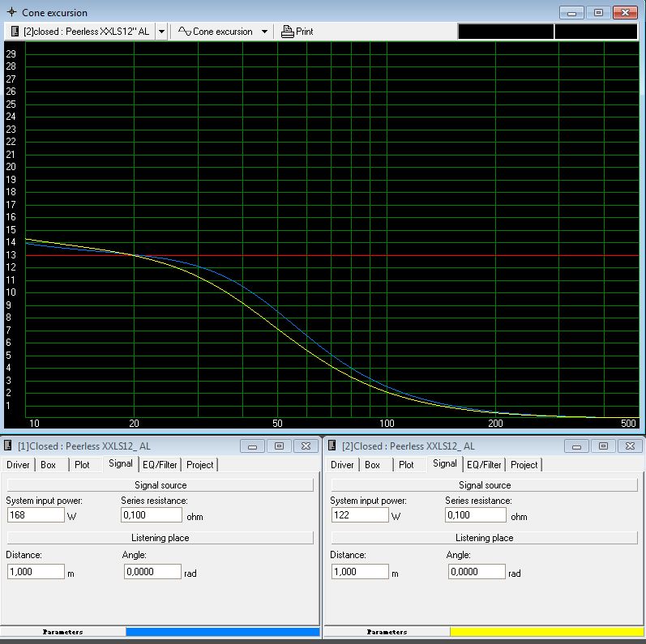Open EQ/Filter tab in project [2]
The height and width of the screenshot is (644, 646).
tap(484, 464)
